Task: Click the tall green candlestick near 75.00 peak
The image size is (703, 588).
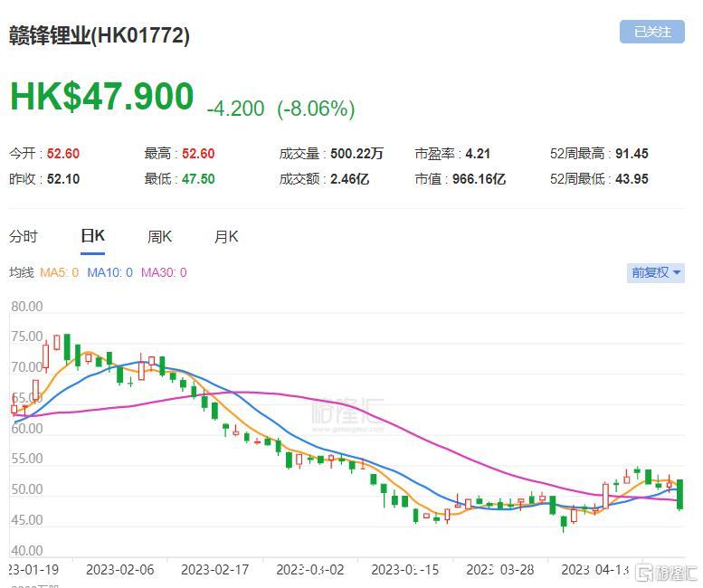Action: click(67, 347)
